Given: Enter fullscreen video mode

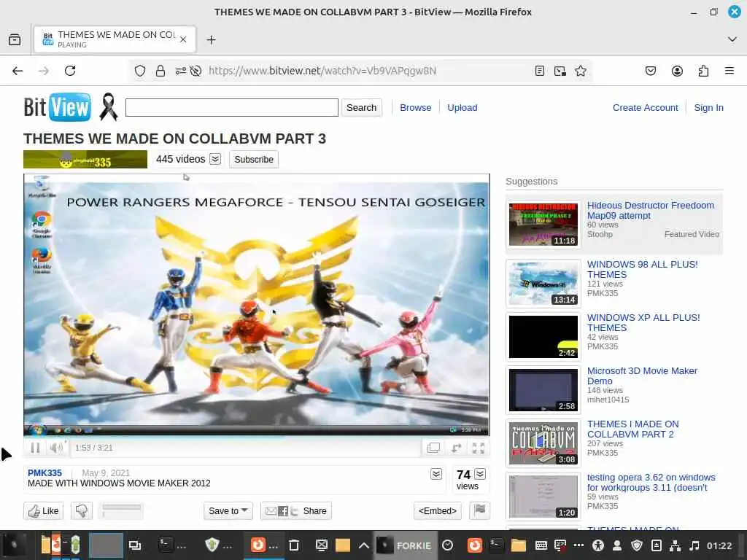Looking at the screenshot, I should point(479,448).
